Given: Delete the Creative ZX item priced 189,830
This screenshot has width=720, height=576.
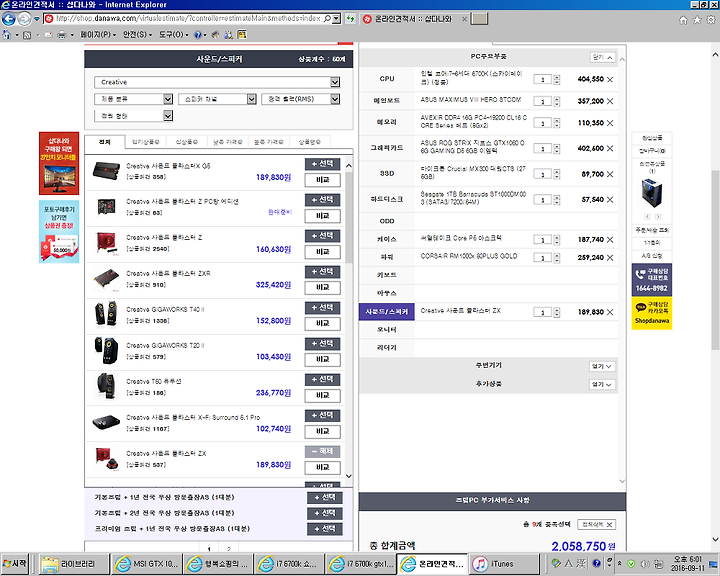Looking at the screenshot, I should click(610, 312).
